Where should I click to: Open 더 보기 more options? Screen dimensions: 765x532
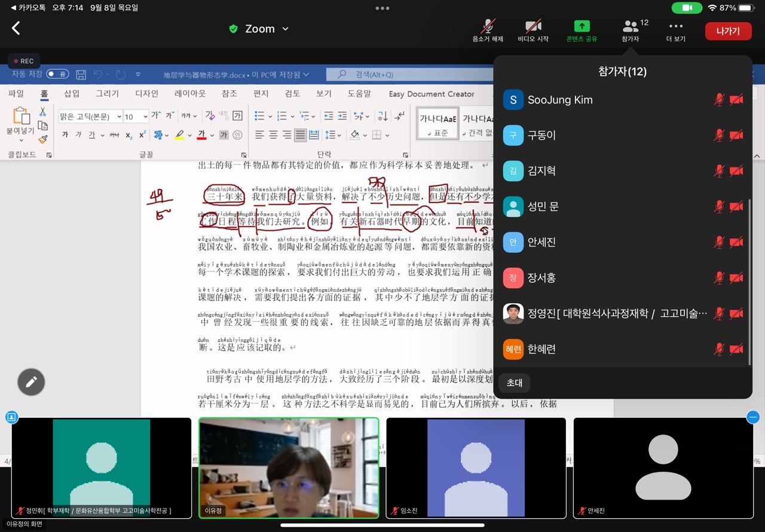[675, 27]
